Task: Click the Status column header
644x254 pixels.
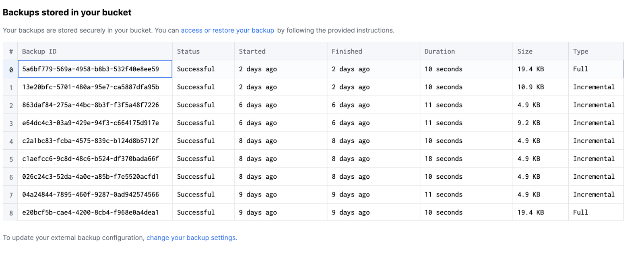Action: tap(188, 52)
